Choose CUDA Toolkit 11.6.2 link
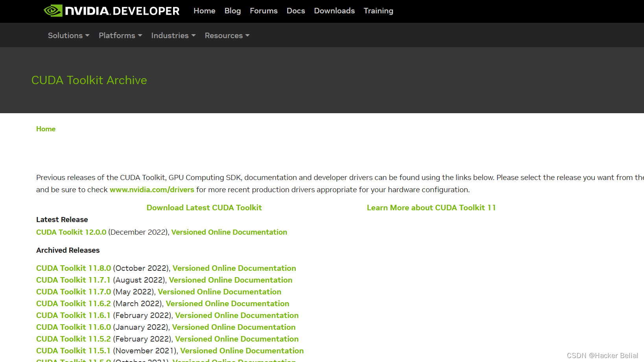The image size is (644, 362). (74, 303)
